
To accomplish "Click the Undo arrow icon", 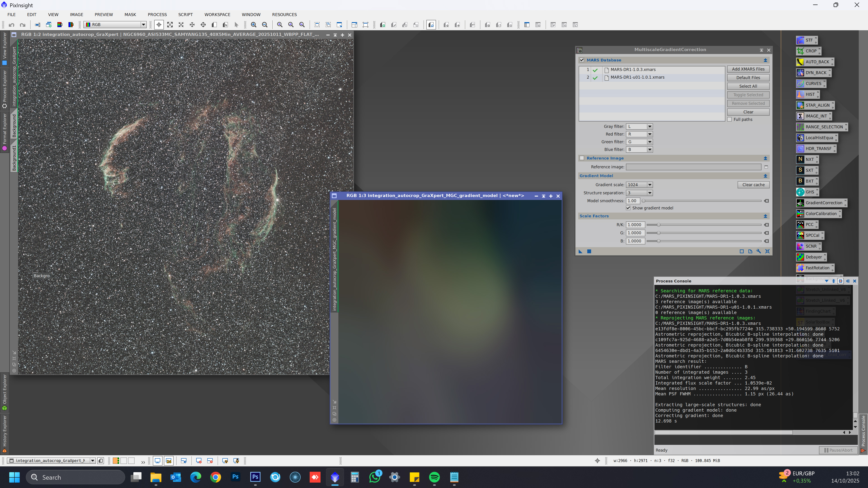I will tap(12, 25).
